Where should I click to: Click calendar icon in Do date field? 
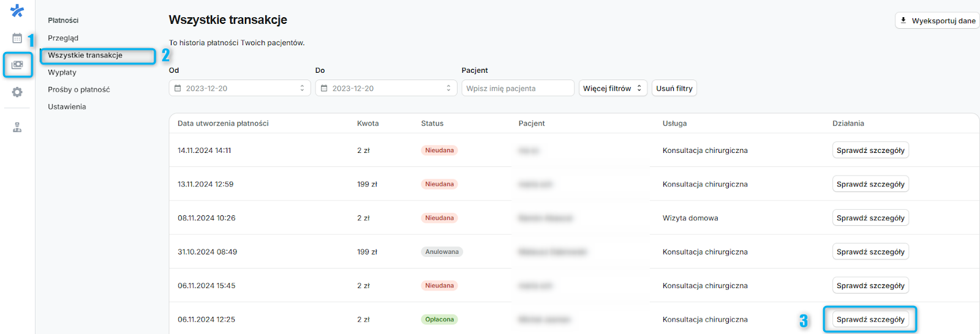point(324,88)
